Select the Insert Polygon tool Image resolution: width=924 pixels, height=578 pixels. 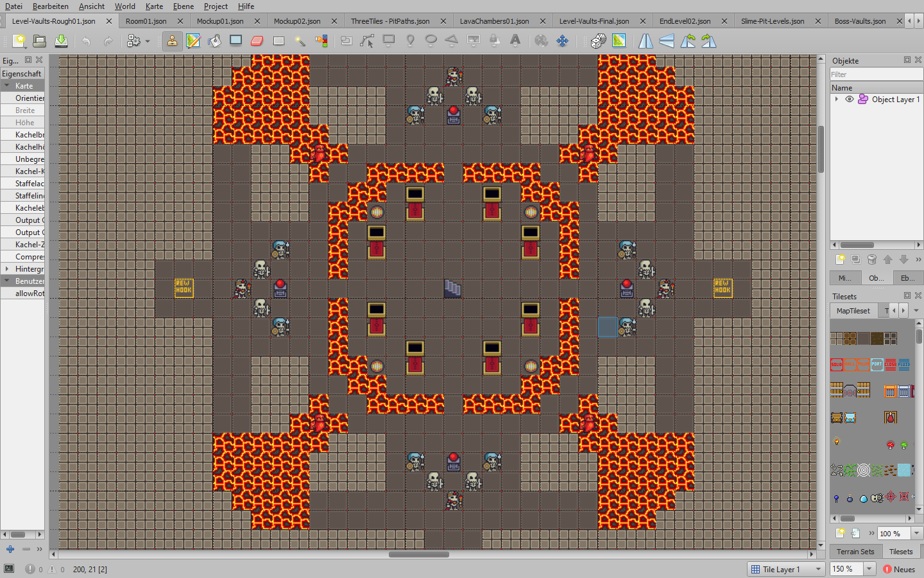pyautogui.click(x=452, y=41)
